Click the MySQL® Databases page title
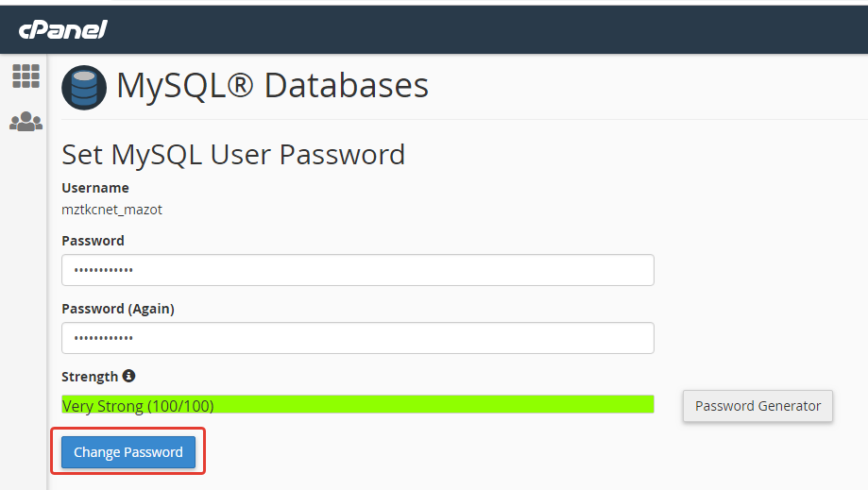Image resolution: width=868 pixels, height=490 pixels. click(x=272, y=86)
